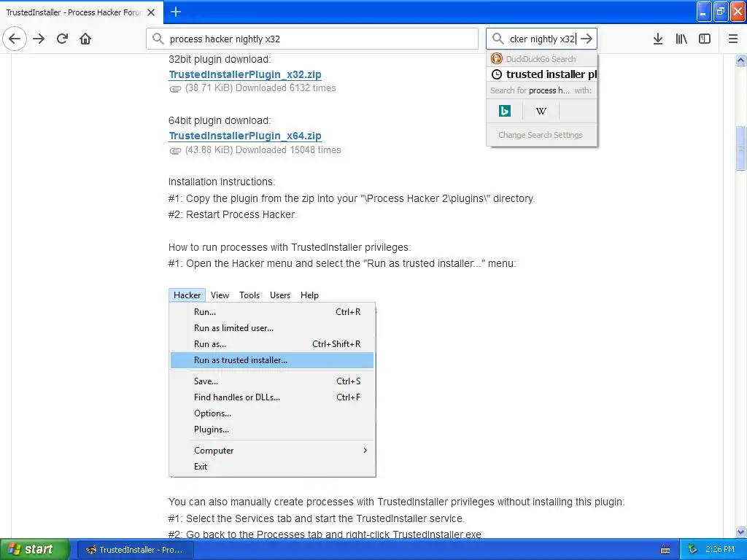
Task: Close the TrustedInstaller forum tab
Action: [151, 12]
